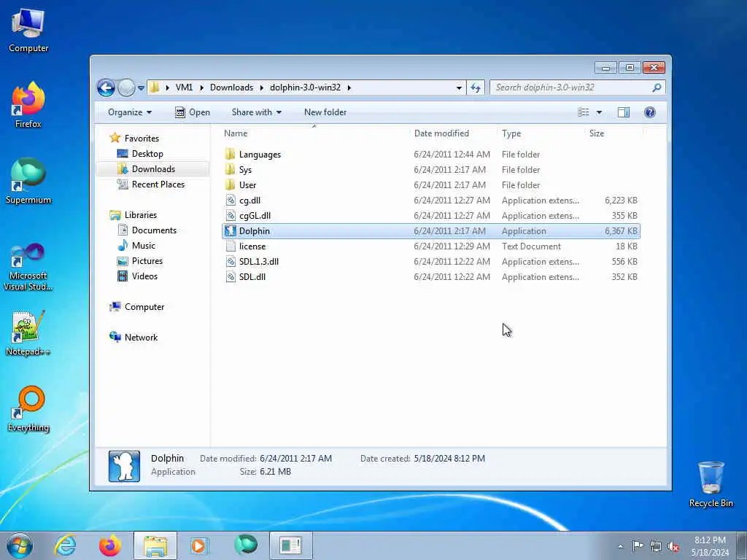Refresh the folder view
This screenshot has height=560, width=747.
coord(476,87)
